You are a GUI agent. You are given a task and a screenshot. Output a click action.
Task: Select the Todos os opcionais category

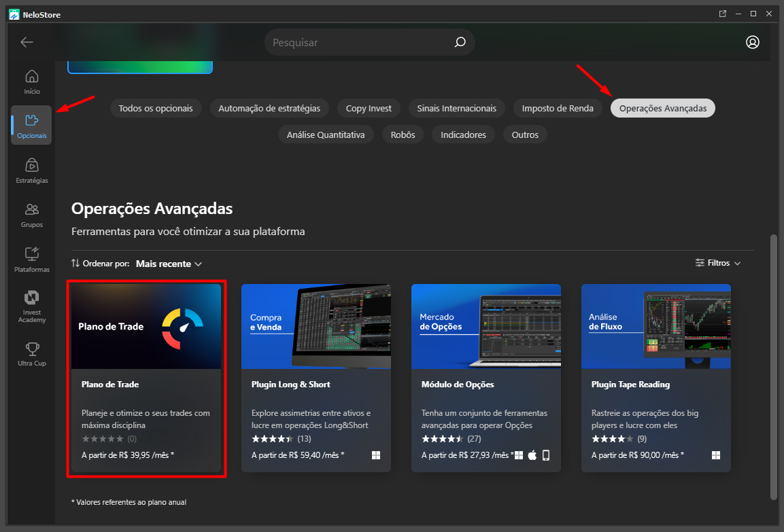pyautogui.click(x=156, y=109)
